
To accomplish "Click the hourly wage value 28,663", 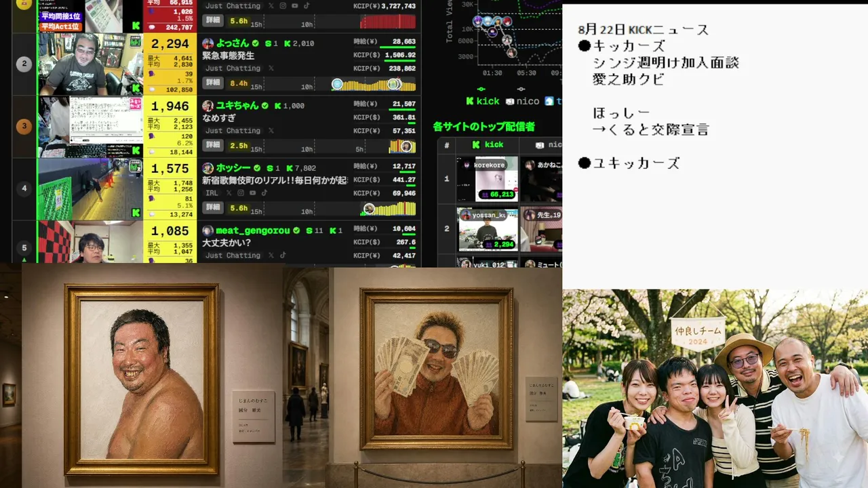I will click(x=404, y=42).
